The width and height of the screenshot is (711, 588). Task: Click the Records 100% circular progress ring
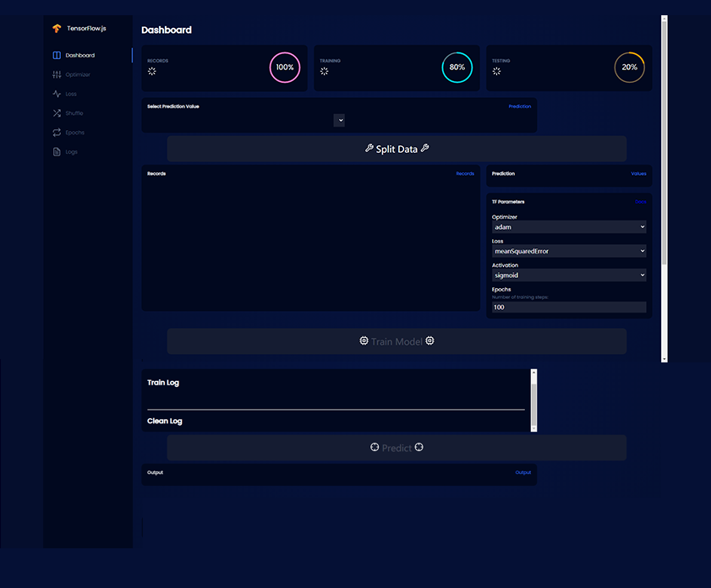point(285,68)
